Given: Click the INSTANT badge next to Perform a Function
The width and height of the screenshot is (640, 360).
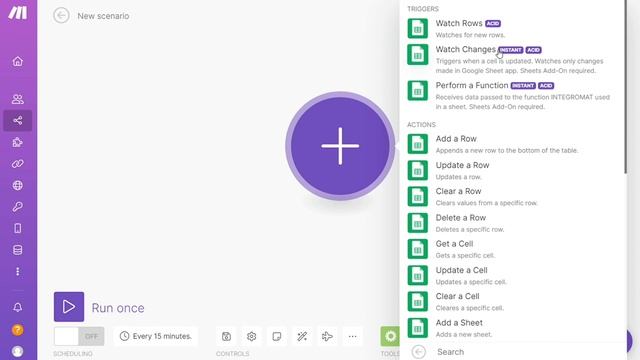Looking at the screenshot, I should pyautogui.click(x=523, y=86).
